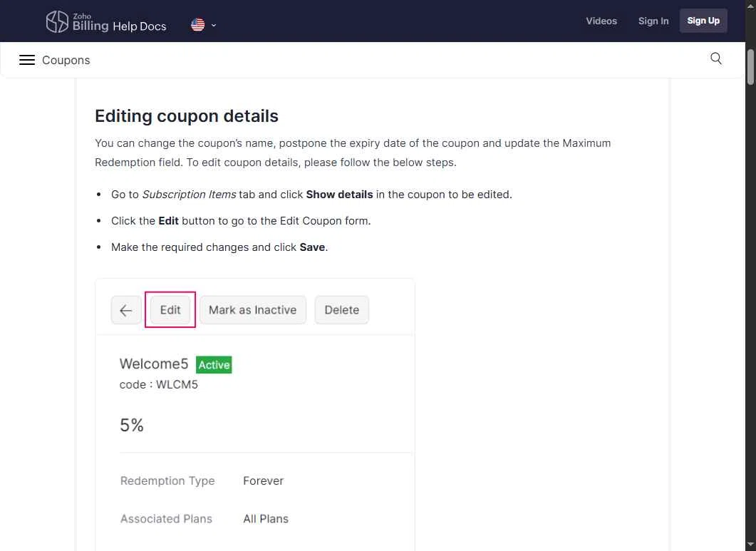756x551 pixels.
Task: Click the bold Save text in step three
Action: click(312, 247)
